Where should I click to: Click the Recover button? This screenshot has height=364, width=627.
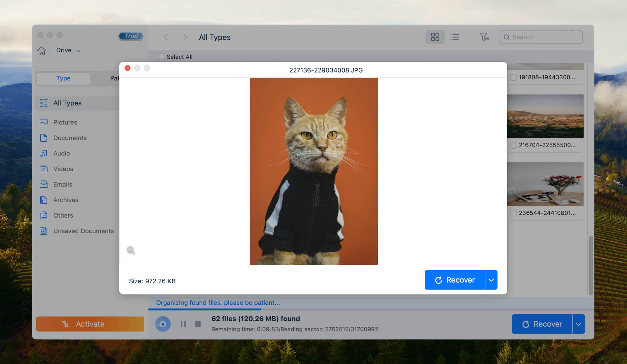[x=455, y=280]
